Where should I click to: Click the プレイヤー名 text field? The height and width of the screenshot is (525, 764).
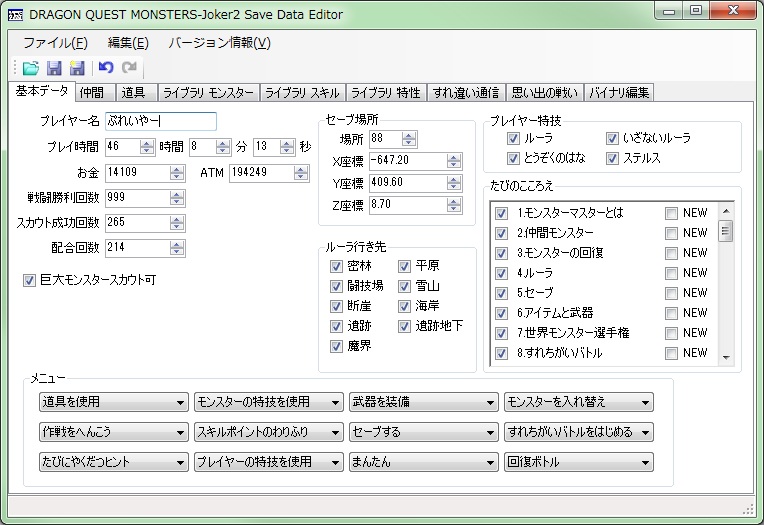tap(161, 121)
